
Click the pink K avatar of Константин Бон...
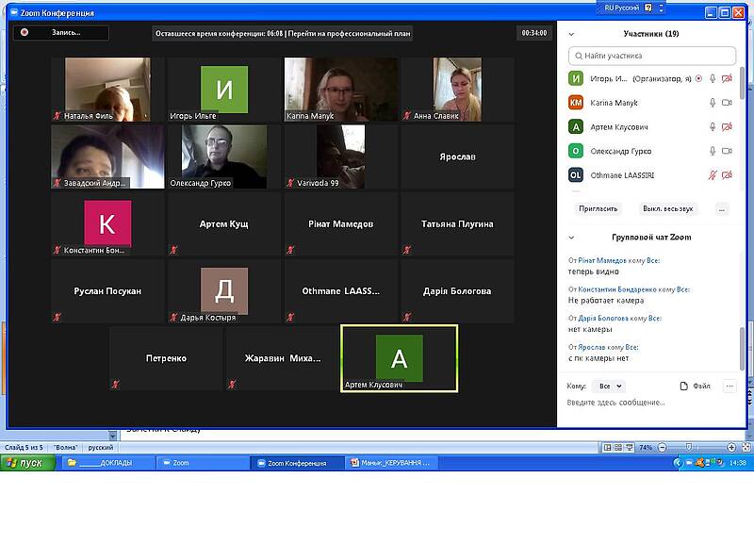pos(107,223)
